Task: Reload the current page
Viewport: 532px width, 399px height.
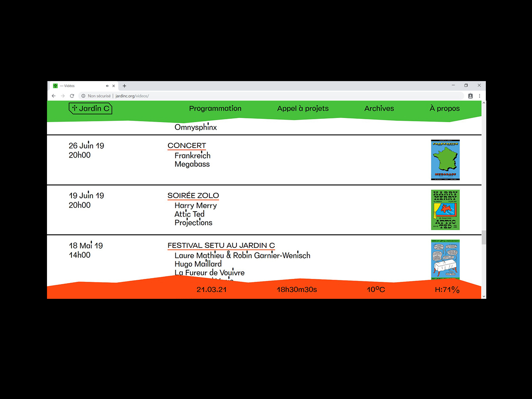Action: [72, 96]
